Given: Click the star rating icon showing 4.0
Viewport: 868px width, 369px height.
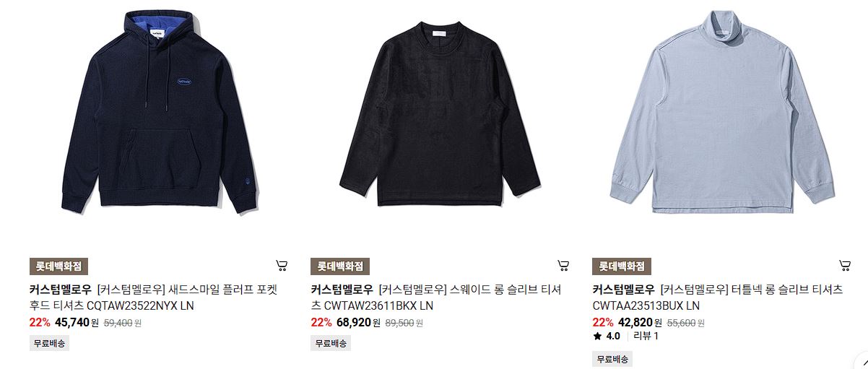Looking at the screenshot, I should point(597,336).
